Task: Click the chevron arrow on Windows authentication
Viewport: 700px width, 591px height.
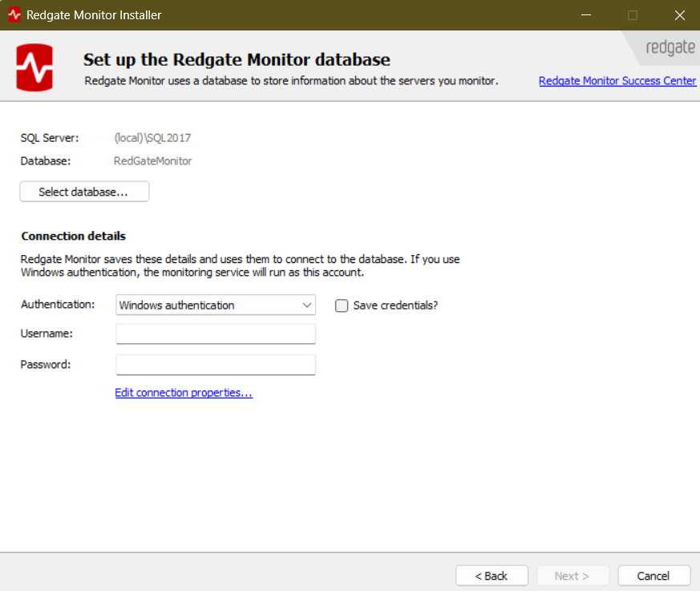Action: 306,306
